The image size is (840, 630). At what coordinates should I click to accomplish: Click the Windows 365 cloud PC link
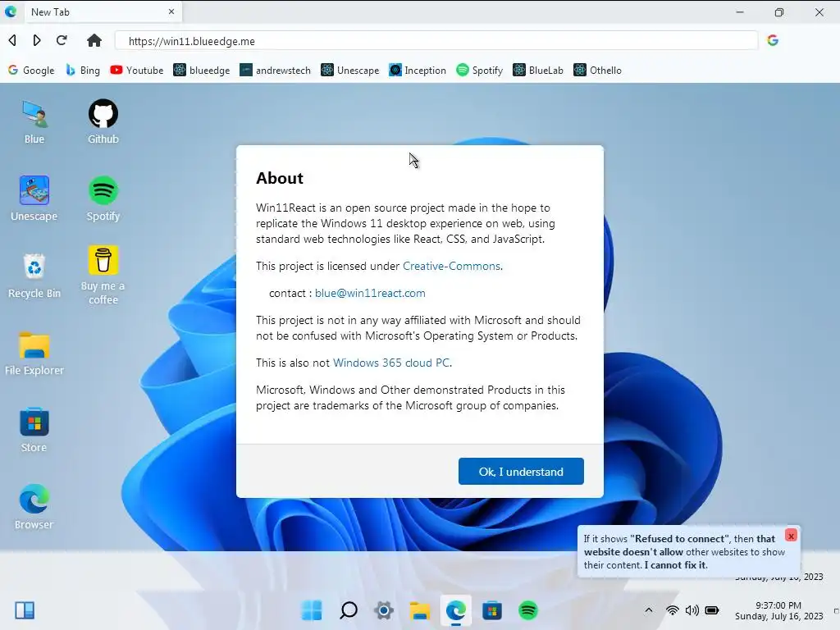tap(391, 363)
